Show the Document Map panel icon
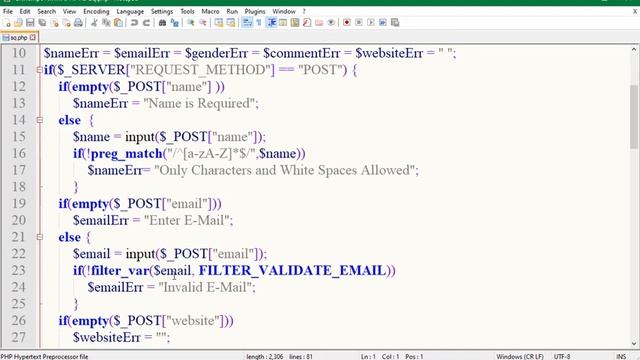This screenshot has height=360, width=640. [295, 23]
